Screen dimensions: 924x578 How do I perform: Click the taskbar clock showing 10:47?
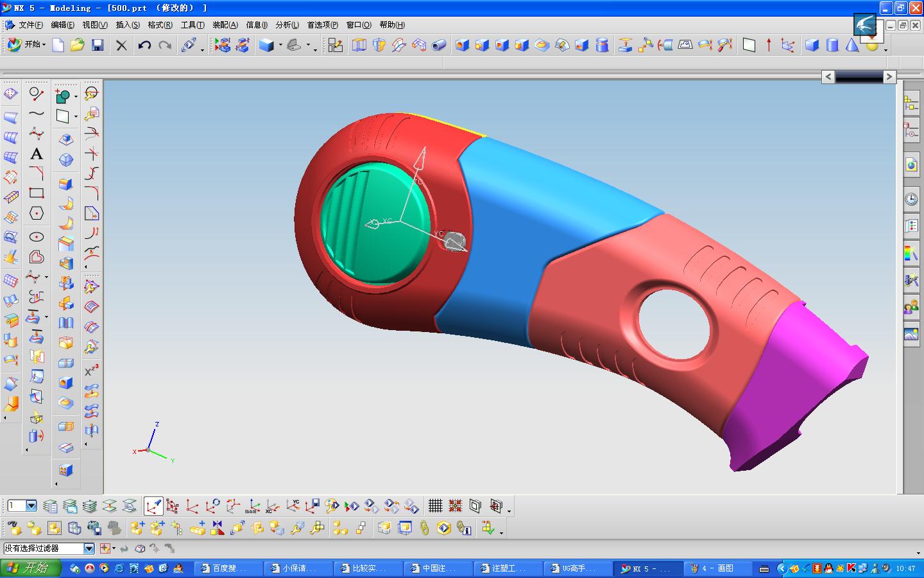pos(905,568)
